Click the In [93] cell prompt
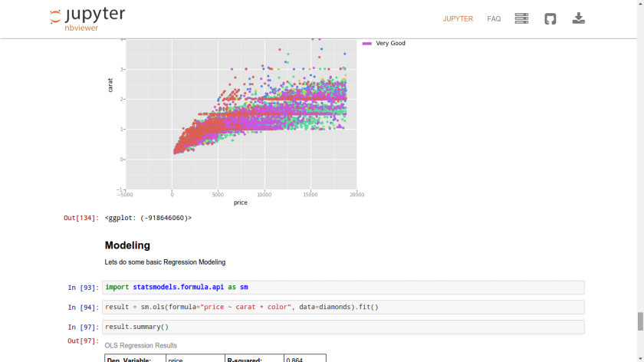 click(83, 288)
